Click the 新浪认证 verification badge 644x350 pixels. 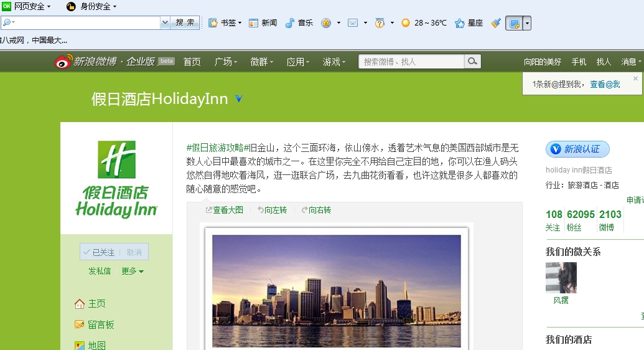(x=577, y=149)
